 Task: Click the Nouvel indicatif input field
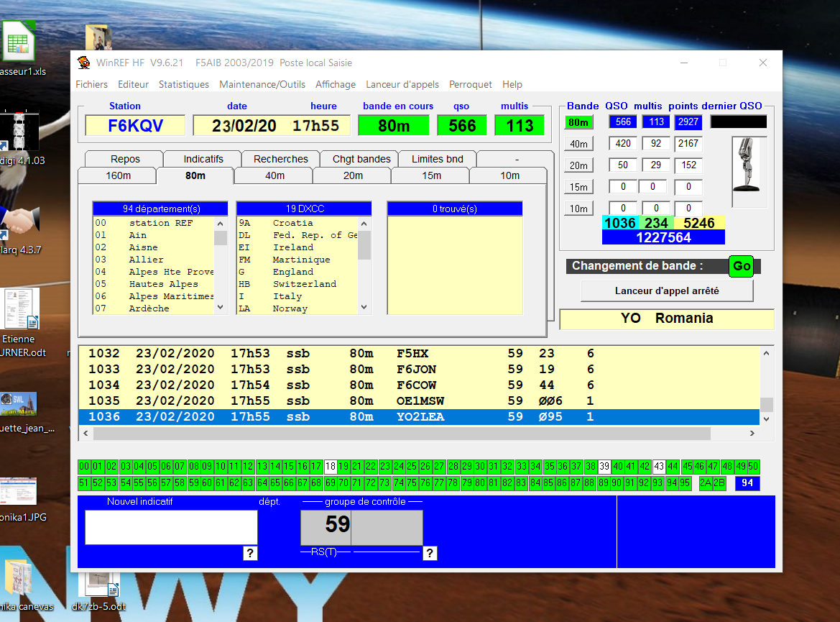click(x=171, y=527)
